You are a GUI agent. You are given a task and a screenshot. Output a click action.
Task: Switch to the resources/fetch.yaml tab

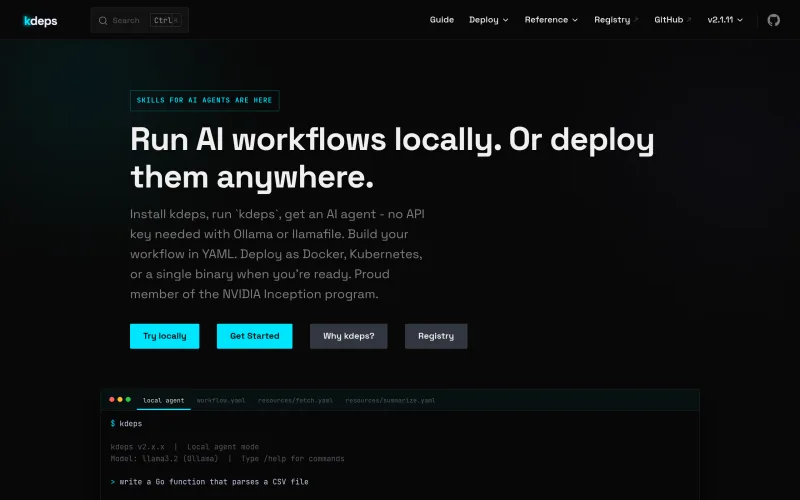295,401
